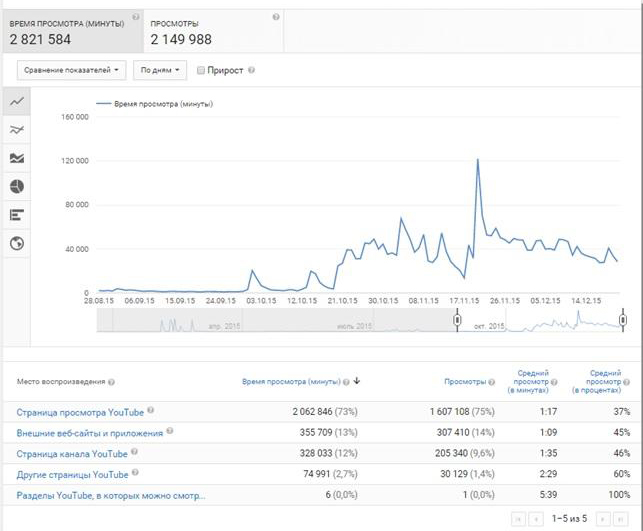Switch to the multi-line chart icon

[16, 129]
